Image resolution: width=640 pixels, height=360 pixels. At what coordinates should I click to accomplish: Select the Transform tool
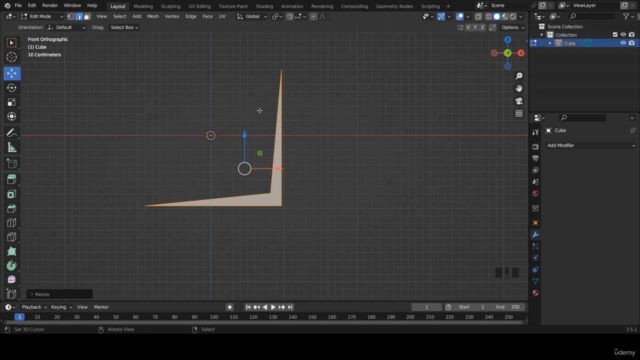pyautogui.click(x=12, y=117)
